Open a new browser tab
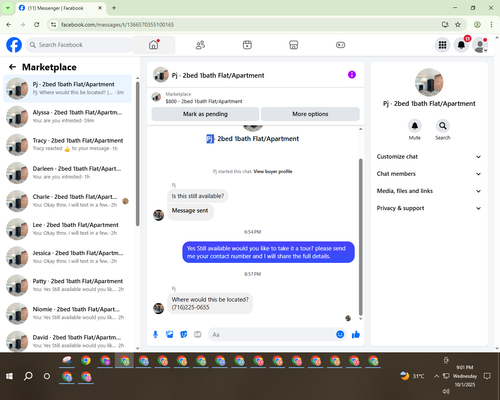 coord(114,8)
